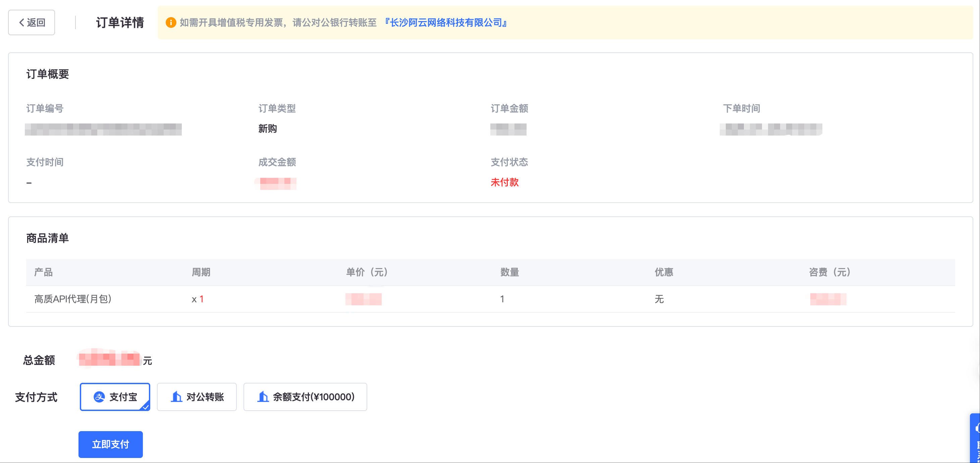Click the 支付方式 label
980x463 pixels.
[x=36, y=397]
